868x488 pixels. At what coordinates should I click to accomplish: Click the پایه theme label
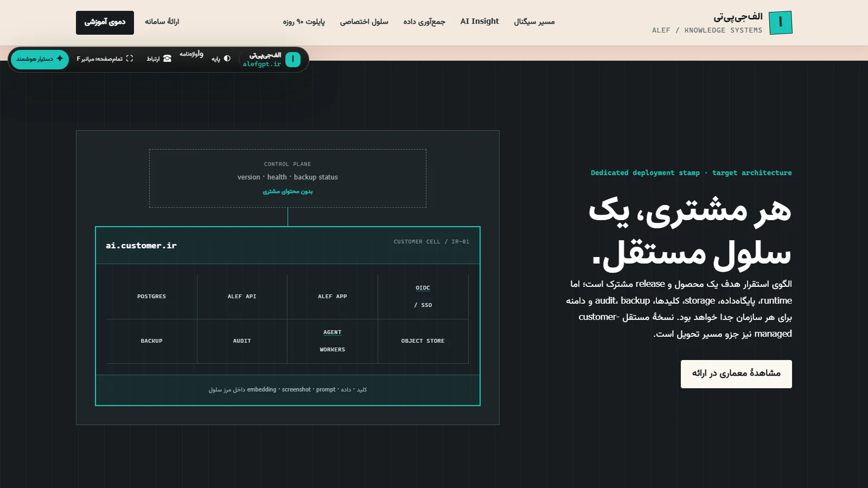click(x=216, y=59)
